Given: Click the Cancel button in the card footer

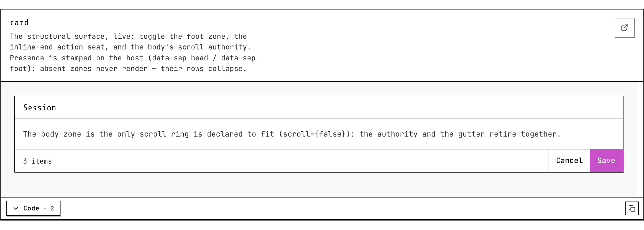Looking at the screenshot, I should (x=569, y=160).
